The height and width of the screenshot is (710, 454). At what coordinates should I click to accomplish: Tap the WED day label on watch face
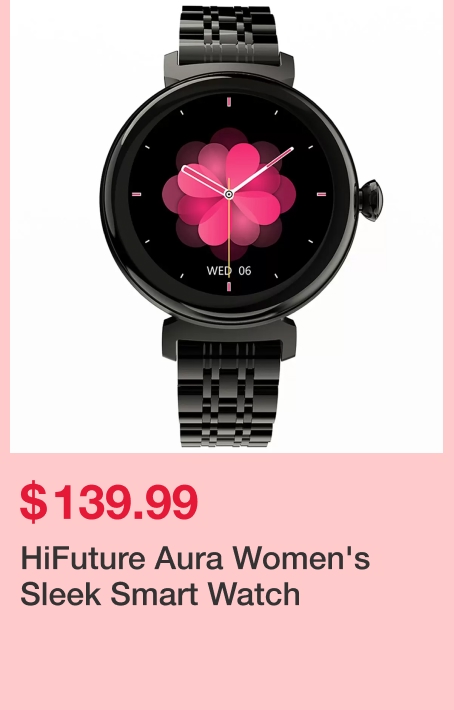(x=220, y=271)
